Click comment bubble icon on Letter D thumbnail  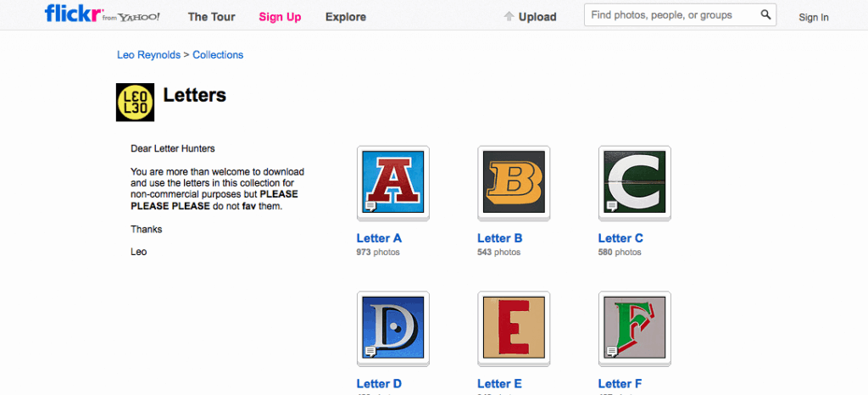pos(370,351)
